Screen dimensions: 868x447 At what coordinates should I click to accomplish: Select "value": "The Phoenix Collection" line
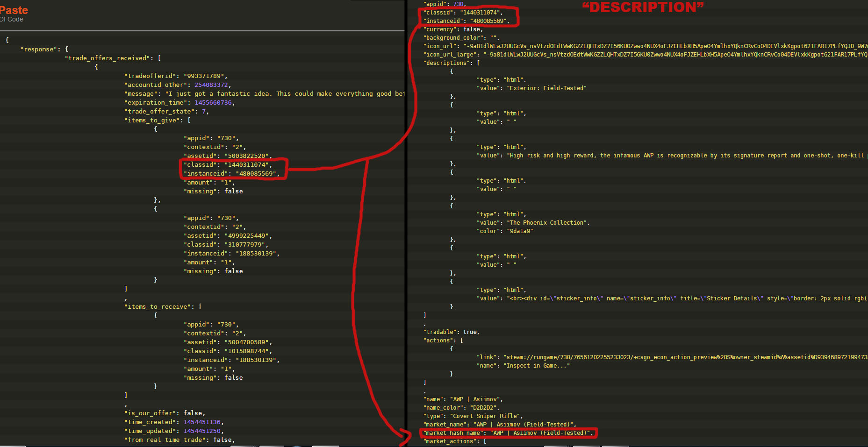tap(533, 222)
